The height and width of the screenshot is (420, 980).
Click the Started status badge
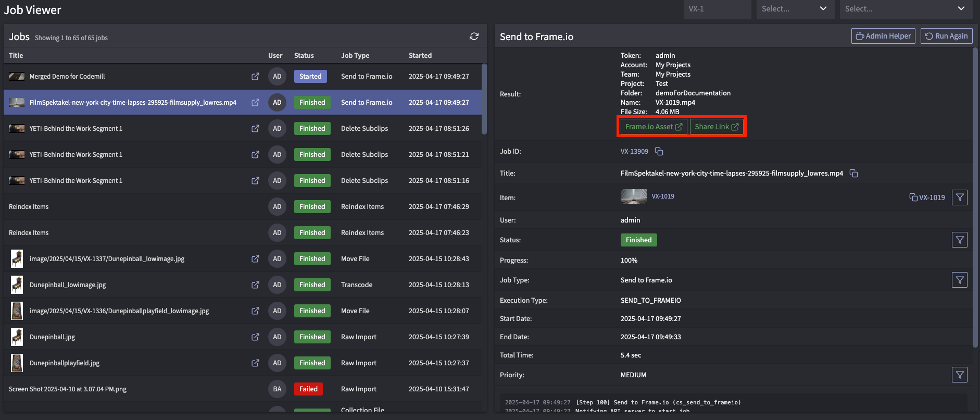[310, 77]
